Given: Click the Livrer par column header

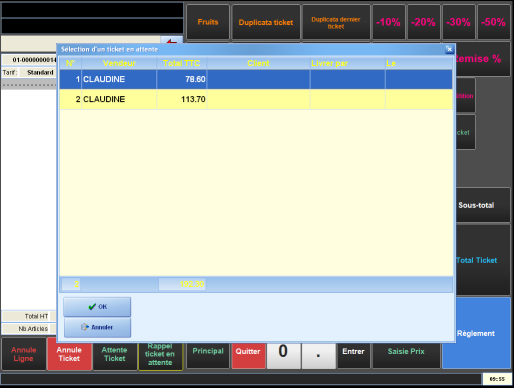Looking at the screenshot, I should click(x=347, y=63).
